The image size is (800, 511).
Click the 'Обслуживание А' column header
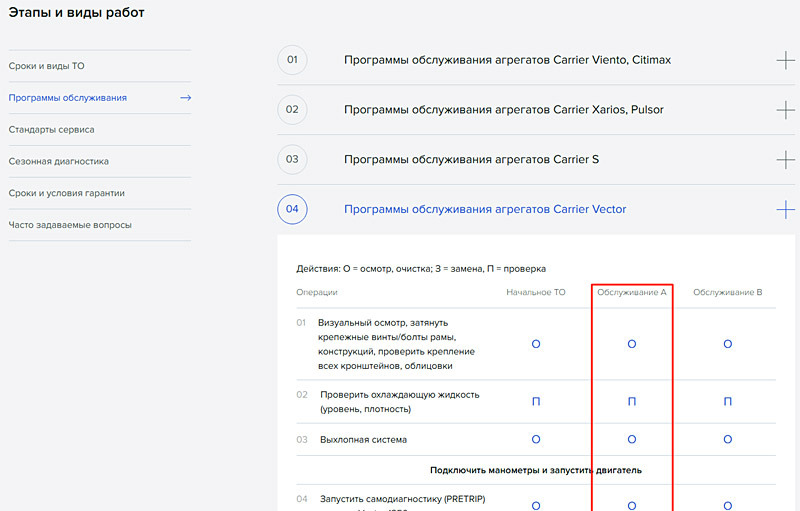pos(632,292)
